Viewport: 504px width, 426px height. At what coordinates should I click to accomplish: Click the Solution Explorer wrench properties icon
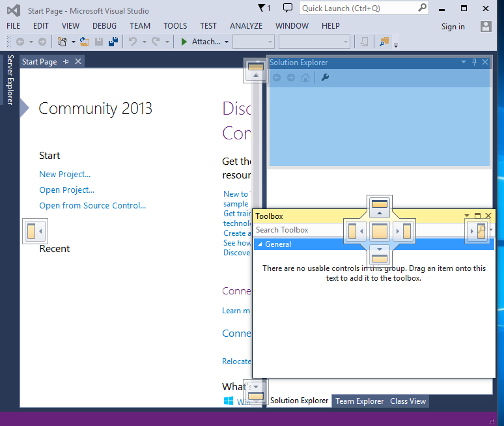pos(325,78)
